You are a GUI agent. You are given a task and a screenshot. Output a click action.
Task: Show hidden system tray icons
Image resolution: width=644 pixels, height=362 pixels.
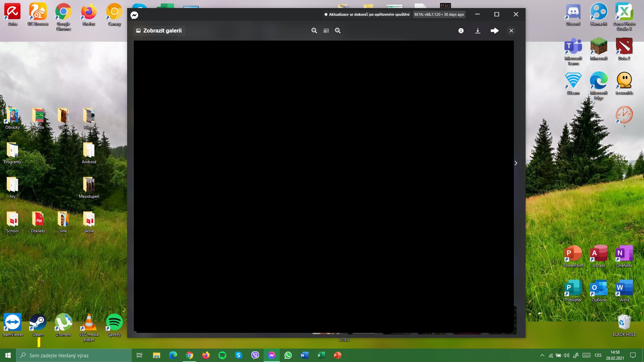(542, 355)
